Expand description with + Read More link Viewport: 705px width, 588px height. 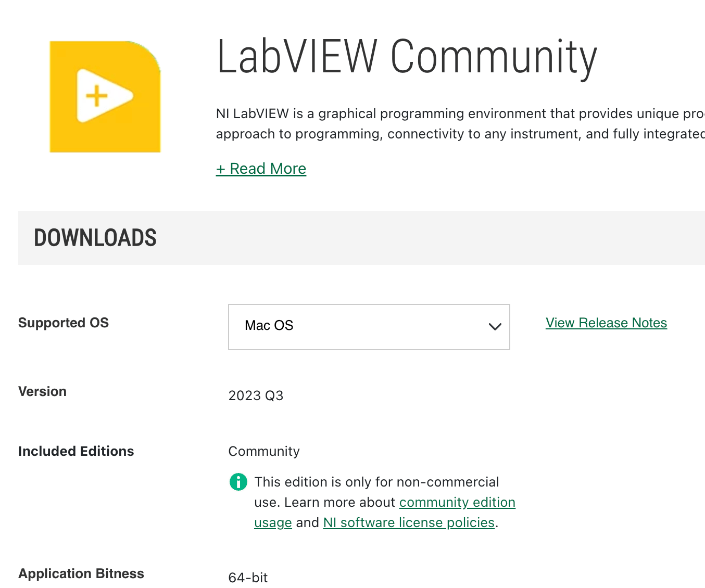point(261,169)
